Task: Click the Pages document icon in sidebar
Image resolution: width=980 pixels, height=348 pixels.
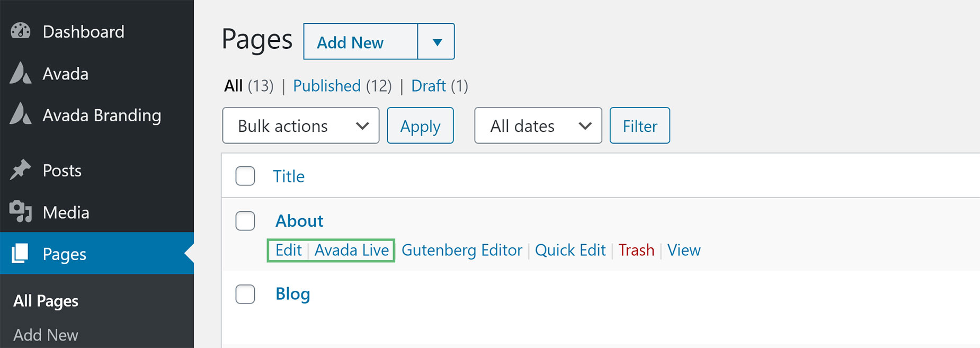Action: tap(20, 253)
